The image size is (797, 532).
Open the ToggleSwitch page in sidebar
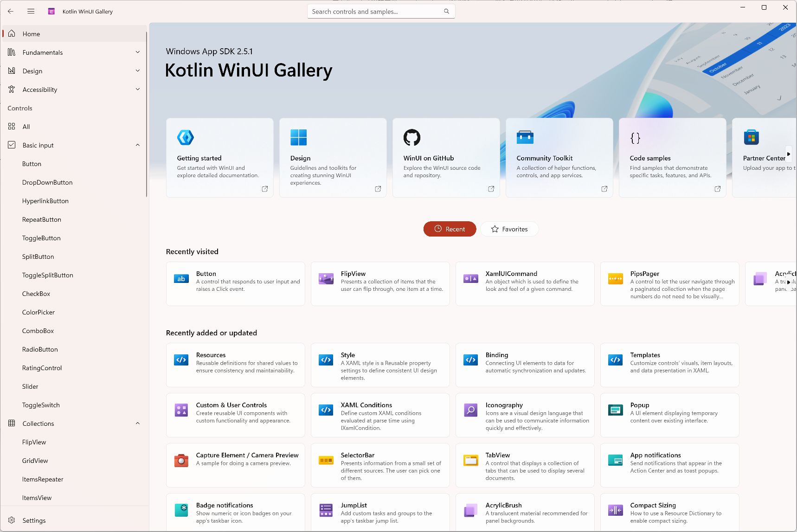tap(74, 405)
